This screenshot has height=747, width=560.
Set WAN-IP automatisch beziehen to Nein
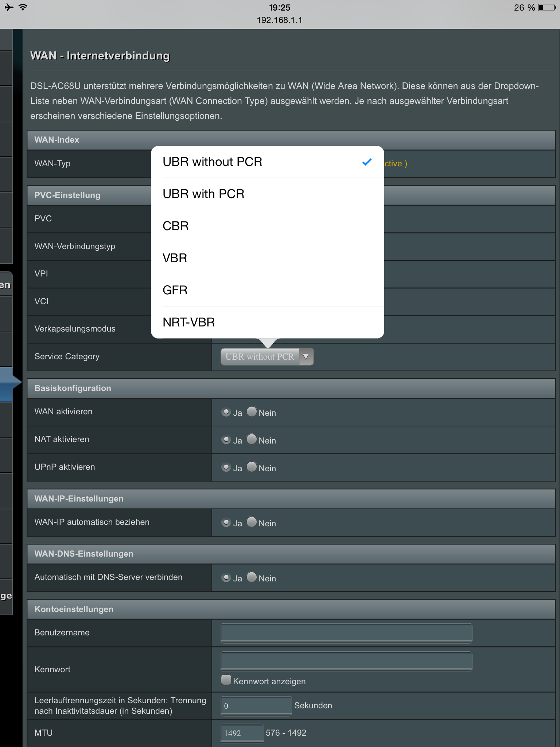point(252,522)
